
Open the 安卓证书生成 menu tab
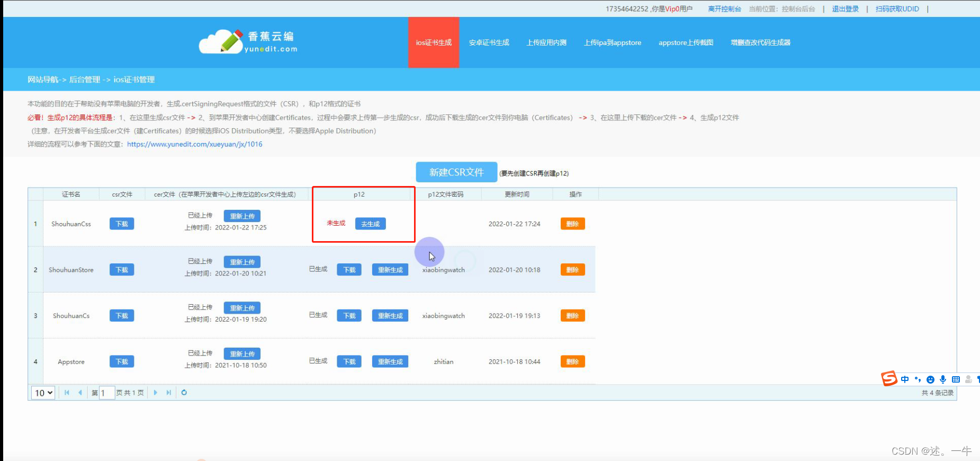pyautogui.click(x=489, y=42)
